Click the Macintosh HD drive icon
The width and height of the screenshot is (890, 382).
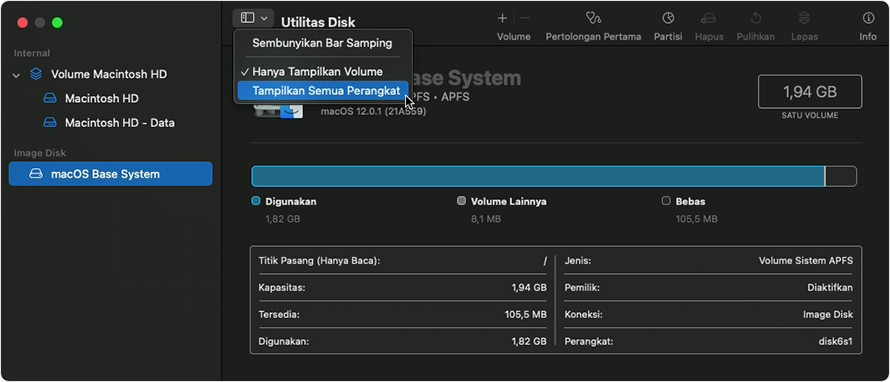[x=50, y=98]
